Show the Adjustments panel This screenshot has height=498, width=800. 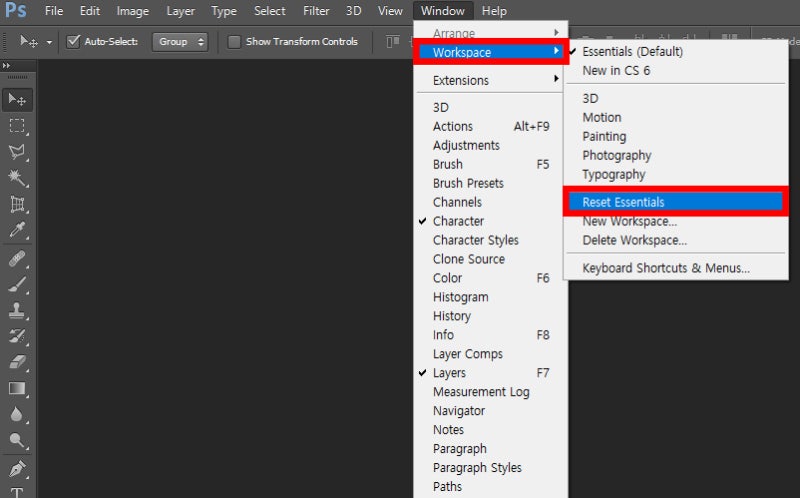pos(490,145)
